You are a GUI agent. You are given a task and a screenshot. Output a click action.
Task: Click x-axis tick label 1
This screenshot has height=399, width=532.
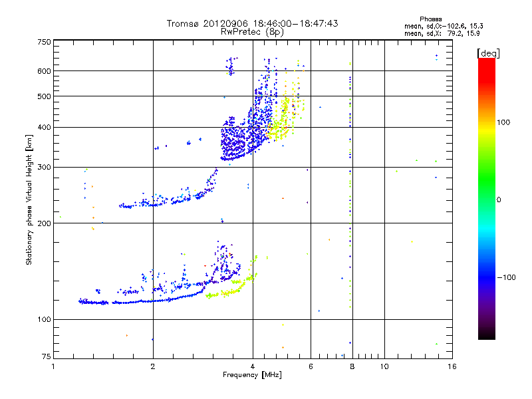pos(53,366)
